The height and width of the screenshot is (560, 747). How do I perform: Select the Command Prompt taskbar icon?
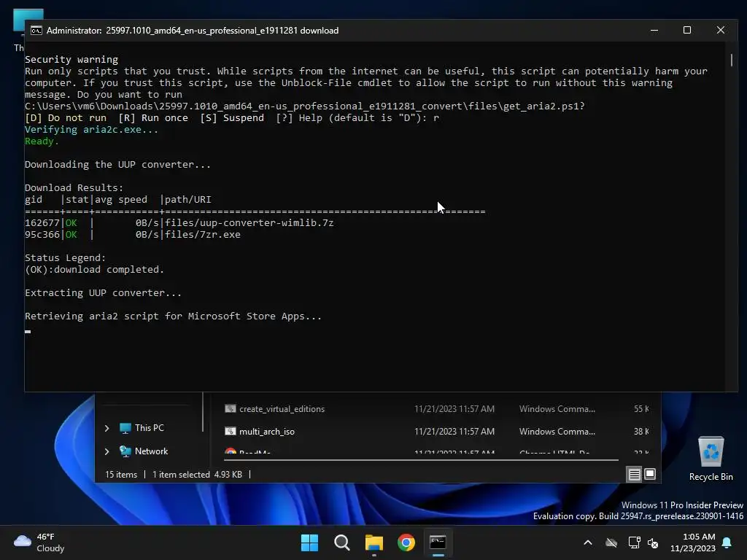coord(438,542)
